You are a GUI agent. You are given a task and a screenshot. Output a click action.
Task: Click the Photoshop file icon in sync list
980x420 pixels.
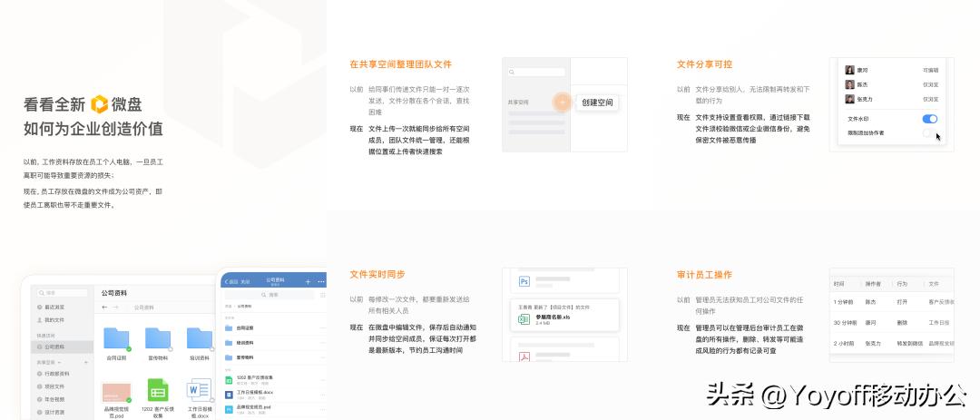(x=524, y=281)
